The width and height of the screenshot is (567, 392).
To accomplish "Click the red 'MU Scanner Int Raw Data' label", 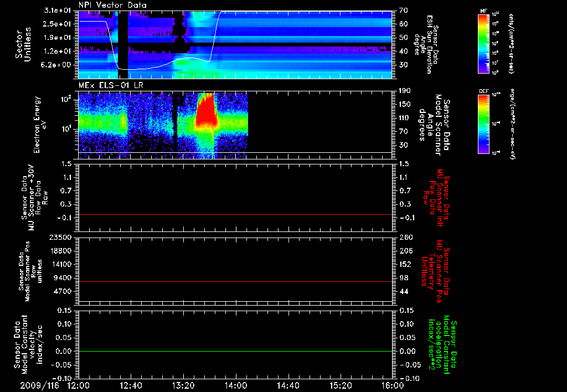I will pos(436,198).
